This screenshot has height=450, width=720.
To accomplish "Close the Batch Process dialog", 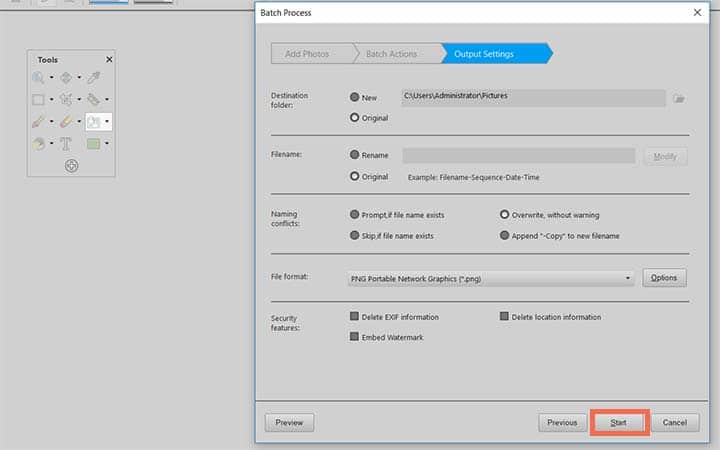I will (x=697, y=12).
